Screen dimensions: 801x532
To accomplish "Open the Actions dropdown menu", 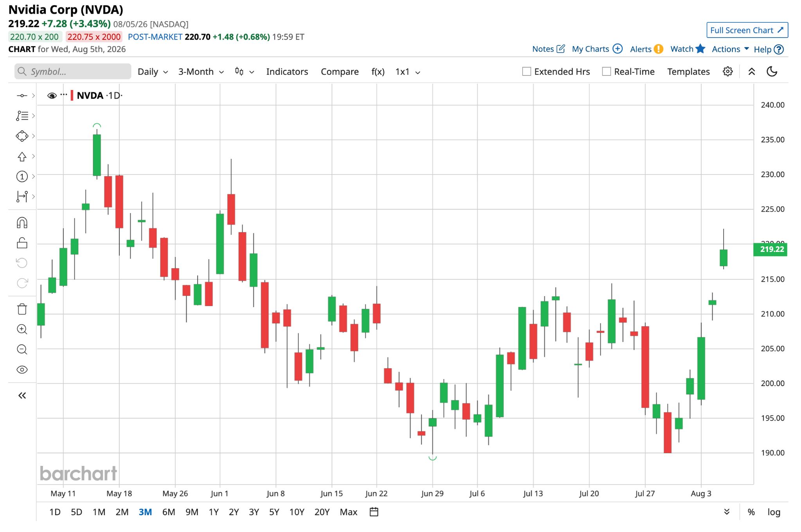I will [730, 49].
